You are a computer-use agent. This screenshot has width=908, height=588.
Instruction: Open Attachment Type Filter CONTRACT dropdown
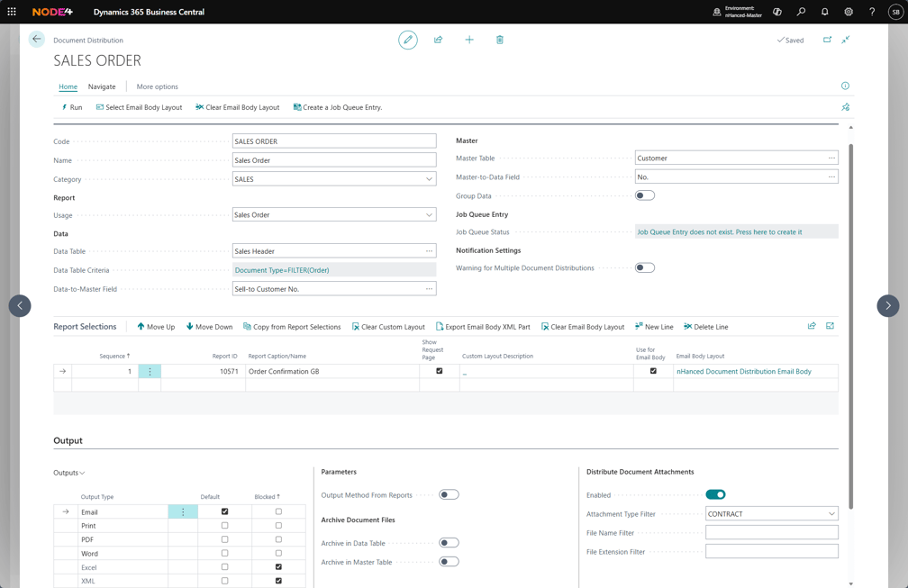[831, 514]
